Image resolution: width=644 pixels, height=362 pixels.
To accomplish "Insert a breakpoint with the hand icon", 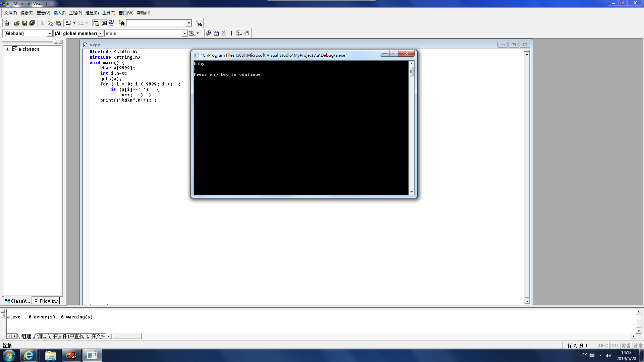I will pos(247,33).
